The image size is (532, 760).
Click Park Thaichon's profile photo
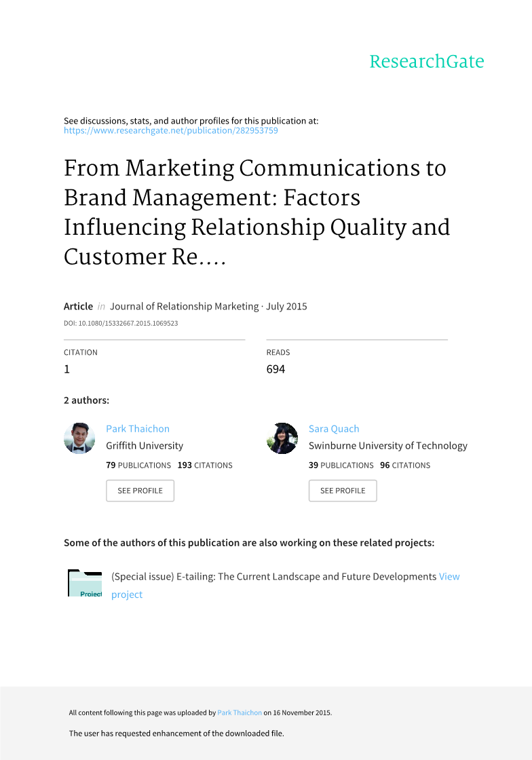79,438
